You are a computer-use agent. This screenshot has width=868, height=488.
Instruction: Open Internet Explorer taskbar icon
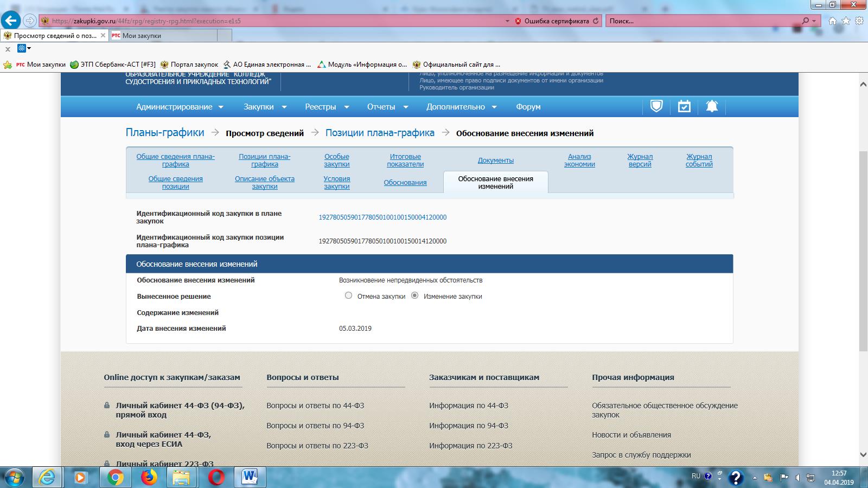47,477
